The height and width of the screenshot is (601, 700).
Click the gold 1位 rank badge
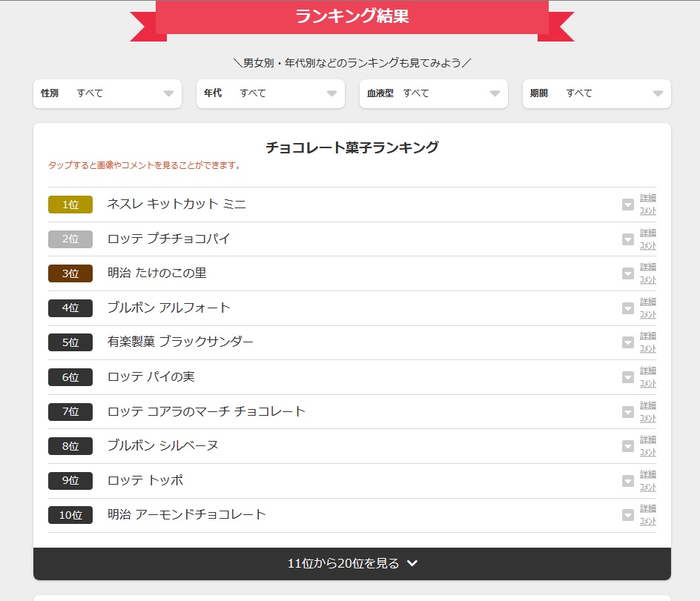point(70,205)
